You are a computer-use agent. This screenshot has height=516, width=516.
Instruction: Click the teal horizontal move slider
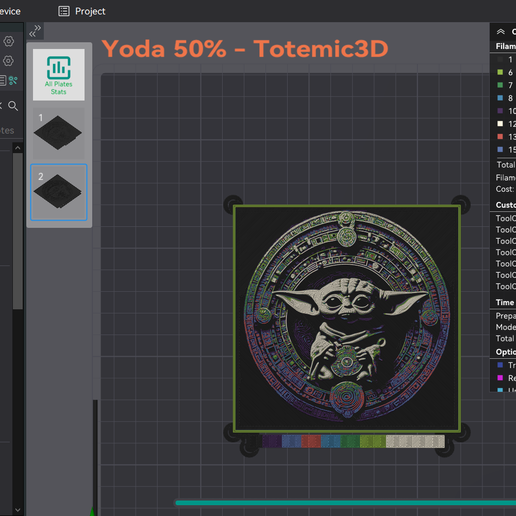click(x=346, y=503)
